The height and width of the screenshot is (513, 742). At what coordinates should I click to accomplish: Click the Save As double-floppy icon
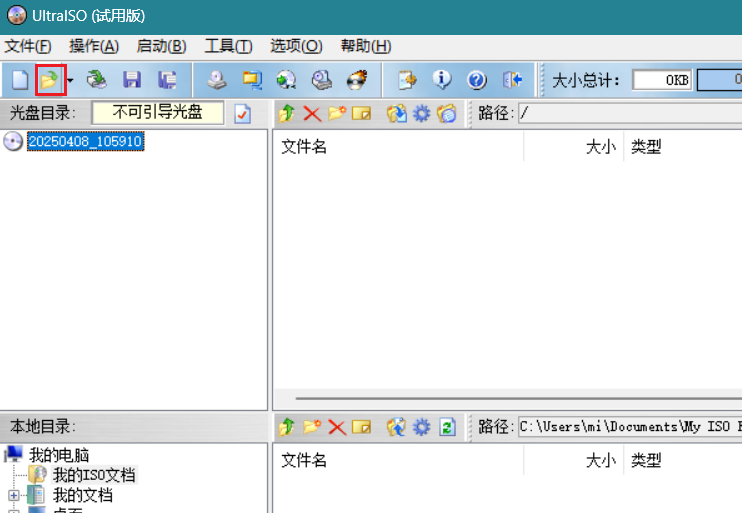(167, 80)
